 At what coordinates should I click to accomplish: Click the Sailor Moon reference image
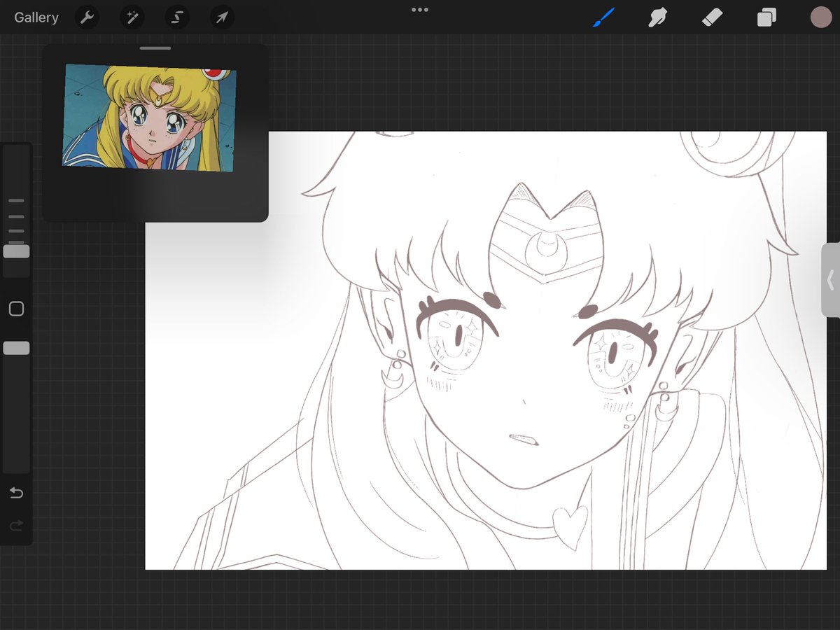pos(149,118)
